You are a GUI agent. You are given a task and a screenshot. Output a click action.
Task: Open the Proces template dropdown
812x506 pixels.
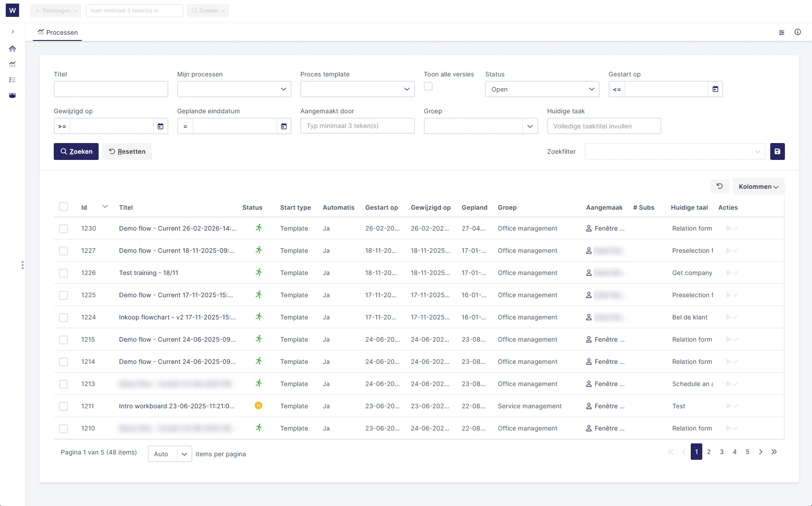click(357, 89)
